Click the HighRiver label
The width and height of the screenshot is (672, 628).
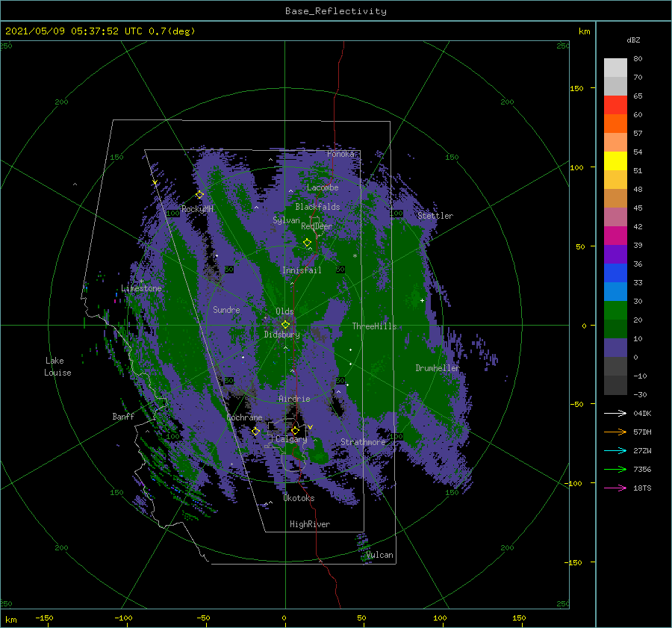(310, 524)
